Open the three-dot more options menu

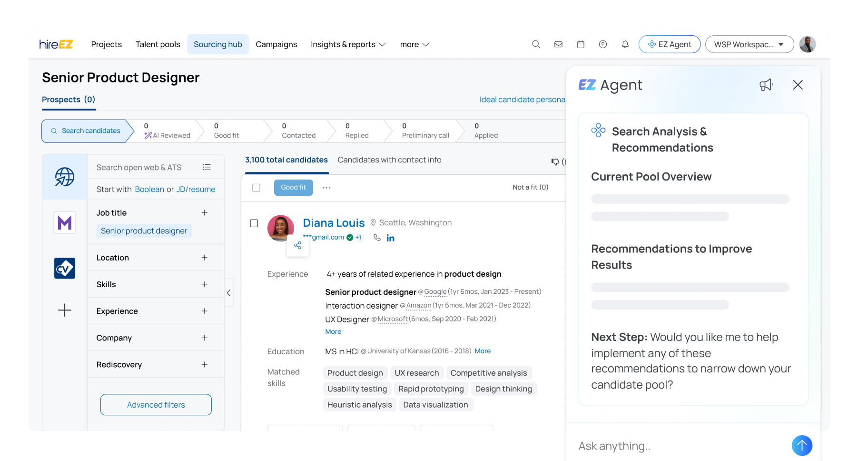pos(326,188)
